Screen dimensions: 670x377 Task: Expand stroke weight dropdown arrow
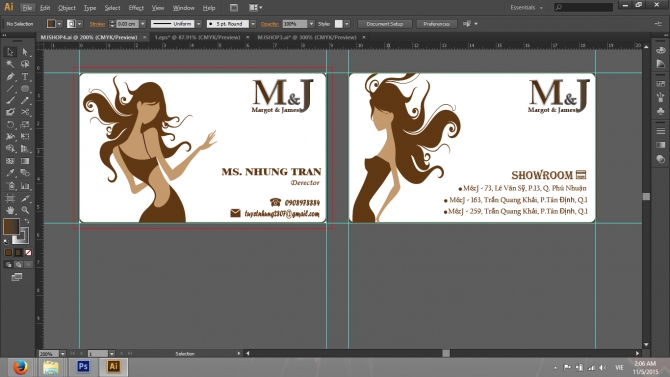tap(143, 24)
